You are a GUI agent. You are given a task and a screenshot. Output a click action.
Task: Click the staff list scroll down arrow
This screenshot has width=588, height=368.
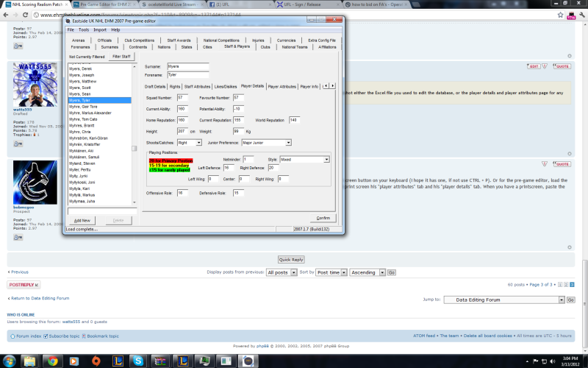click(x=135, y=202)
